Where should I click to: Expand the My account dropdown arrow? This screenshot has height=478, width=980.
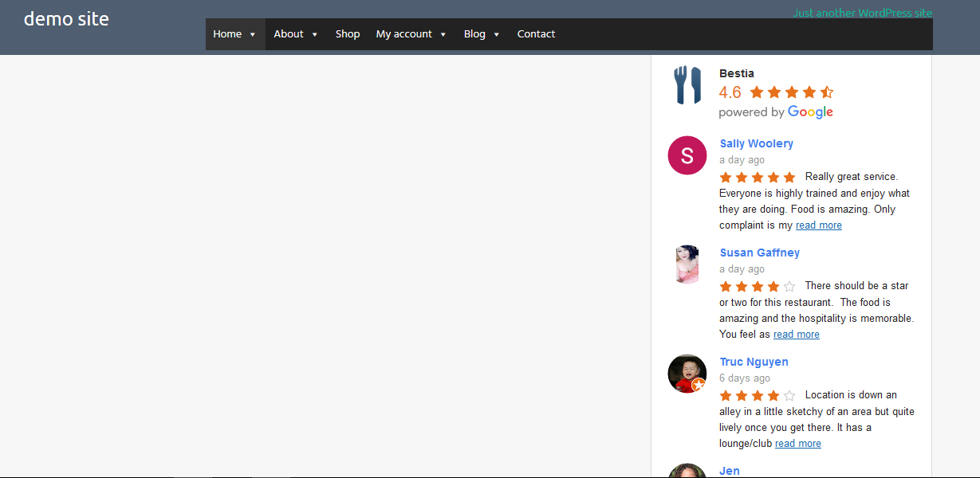pos(443,34)
